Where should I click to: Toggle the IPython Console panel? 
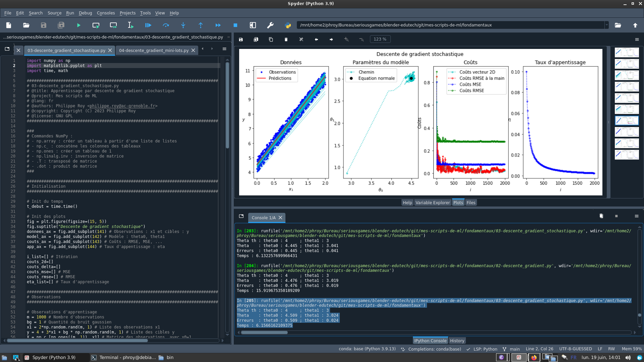[x=429, y=340]
